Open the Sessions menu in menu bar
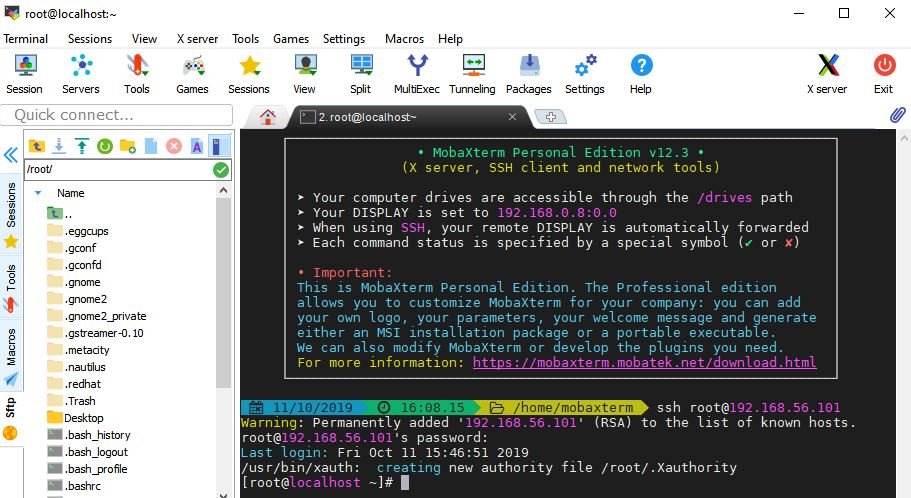 90,39
